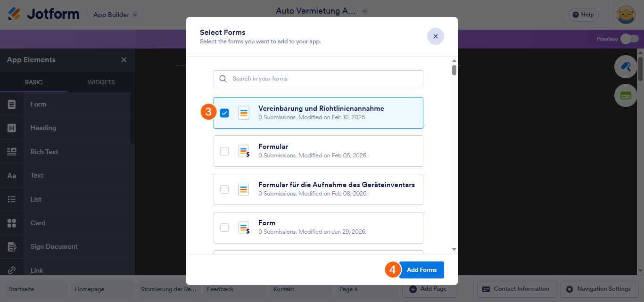Expand the Auto Vermietung app title dropdown

tap(364, 10)
